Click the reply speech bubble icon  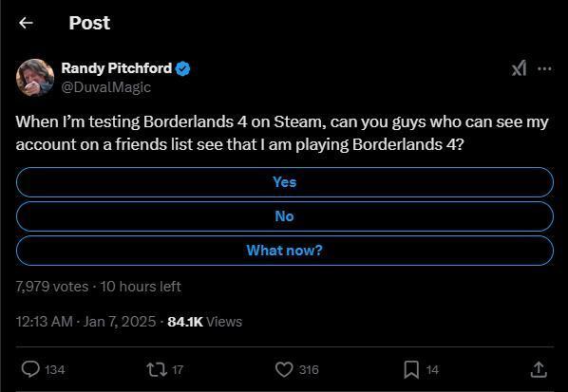(30, 369)
